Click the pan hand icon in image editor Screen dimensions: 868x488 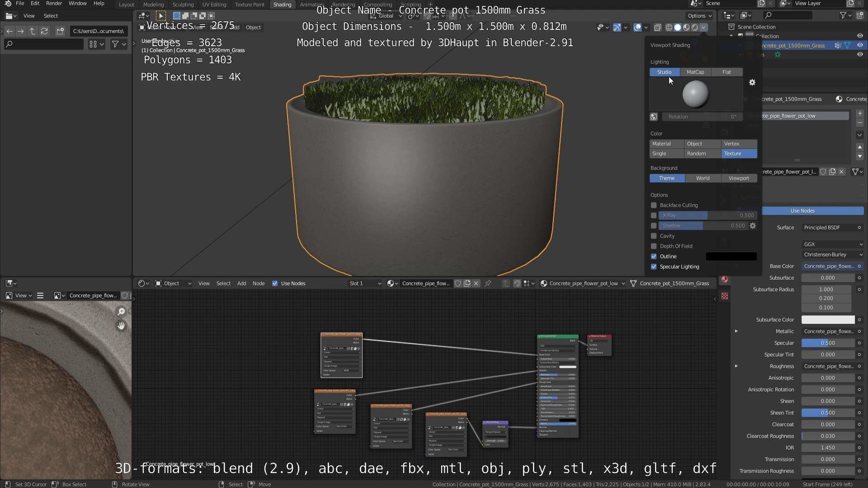[121, 325]
